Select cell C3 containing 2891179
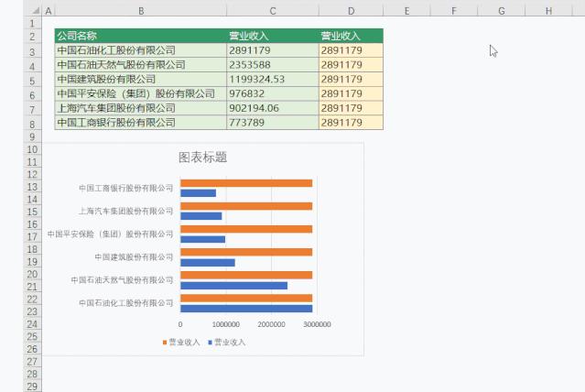The width and height of the screenshot is (585, 392). click(273, 50)
